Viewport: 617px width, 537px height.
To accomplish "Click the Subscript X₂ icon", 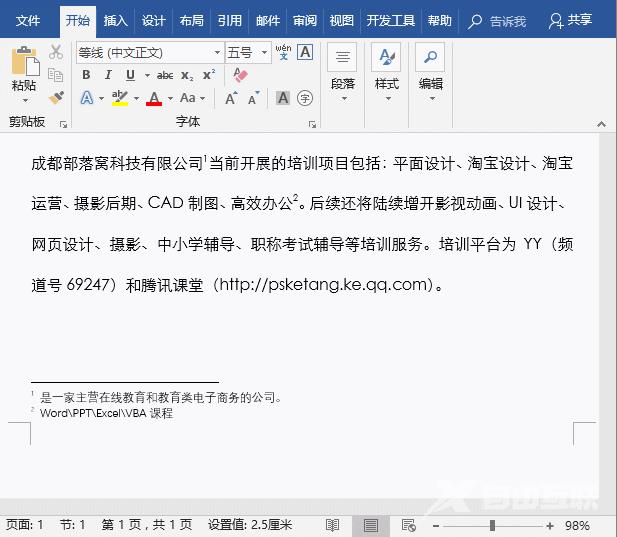I will pos(188,75).
